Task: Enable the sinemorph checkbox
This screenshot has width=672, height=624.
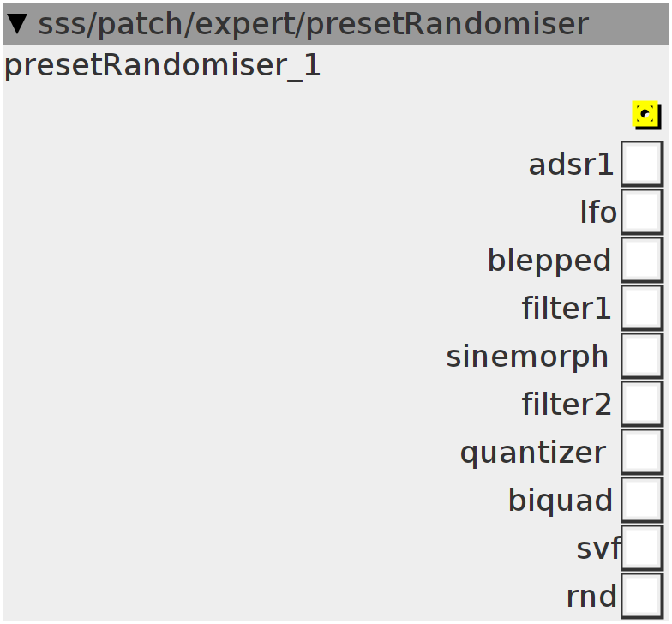Action: (x=641, y=356)
